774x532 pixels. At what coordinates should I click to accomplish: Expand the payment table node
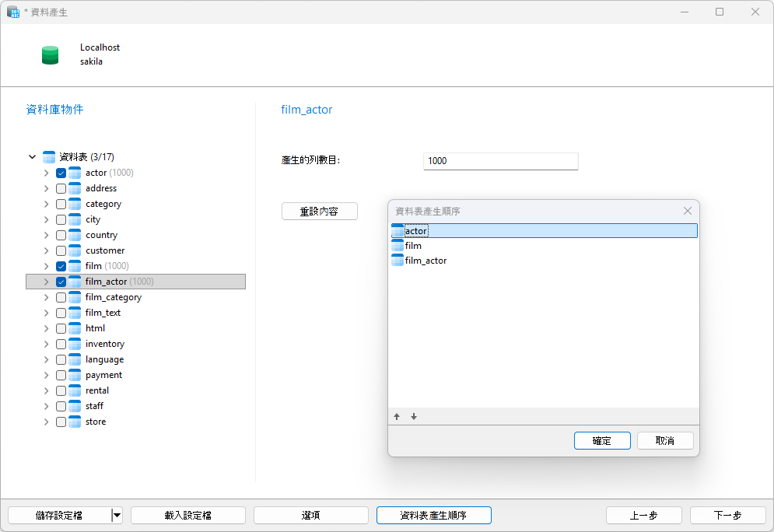coord(46,375)
